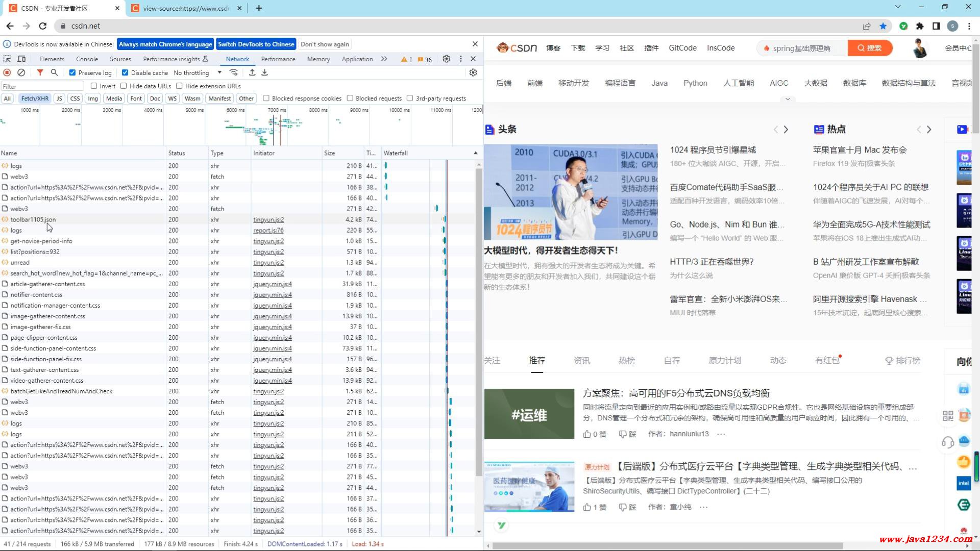Select the 热榜 feed tab
The width and height of the screenshot is (980, 551).
627,361
